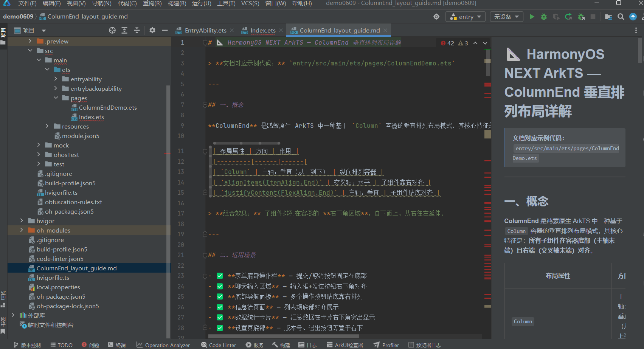Image resolution: width=644 pixels, height=349 pixels.
Task: Select 临时文件和控制台 node in tree
Action: pos(51,325)
